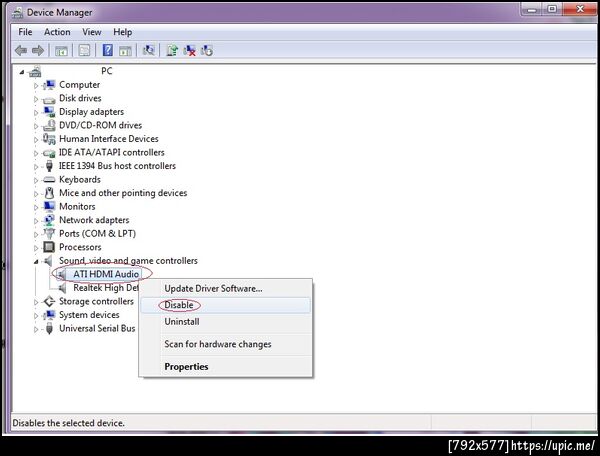Open the Help menu
Screen dimensions: 600x456
(122, 32)
